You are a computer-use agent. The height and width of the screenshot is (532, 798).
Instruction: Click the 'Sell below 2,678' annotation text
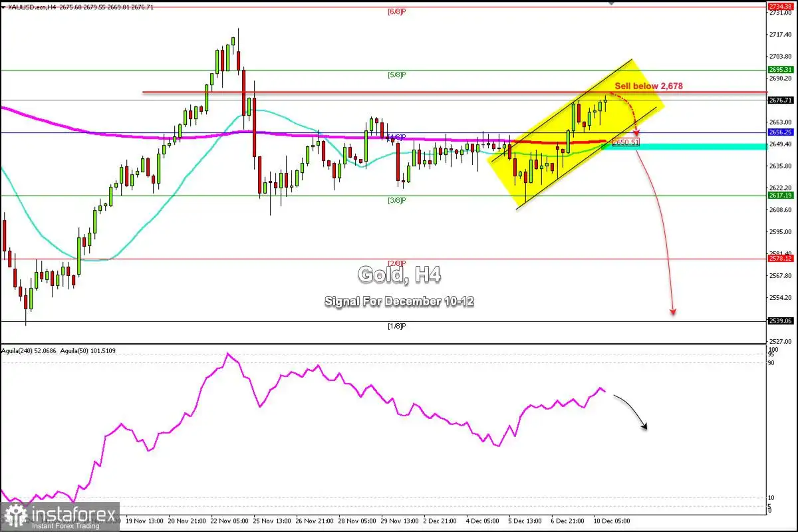pos(648,86)
